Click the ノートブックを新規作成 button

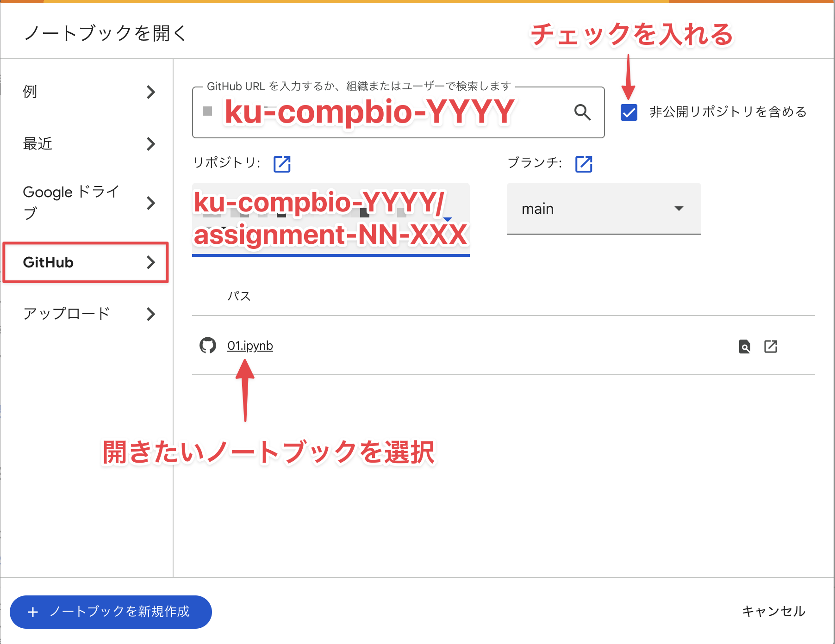(111, 612)
